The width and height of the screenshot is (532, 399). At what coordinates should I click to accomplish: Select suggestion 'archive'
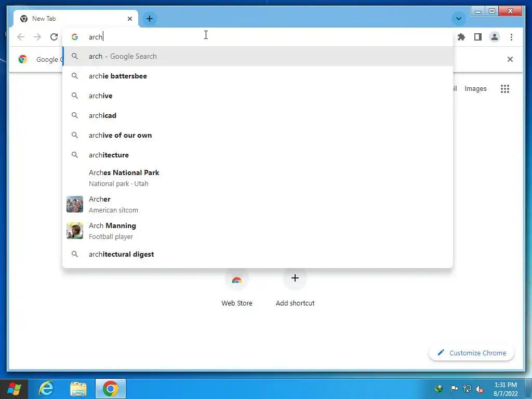tap(258, 96)
